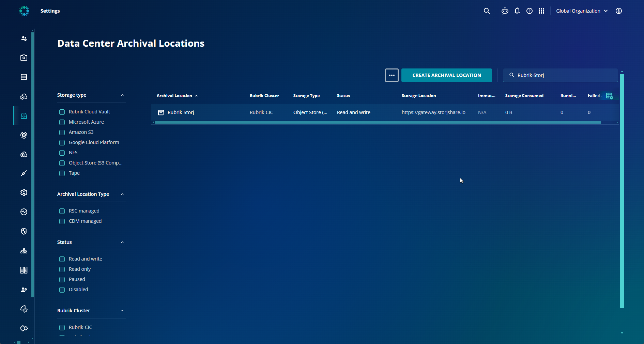This screenshot has width=644, height=344.
Task: Open the camera snapshot sidebar icon
Action: [x=24, y=58]
